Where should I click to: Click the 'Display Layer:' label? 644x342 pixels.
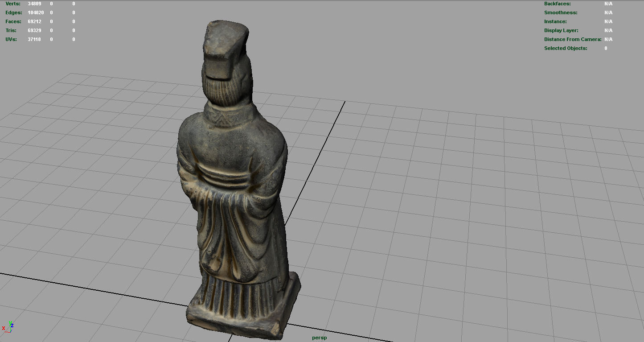561,30
